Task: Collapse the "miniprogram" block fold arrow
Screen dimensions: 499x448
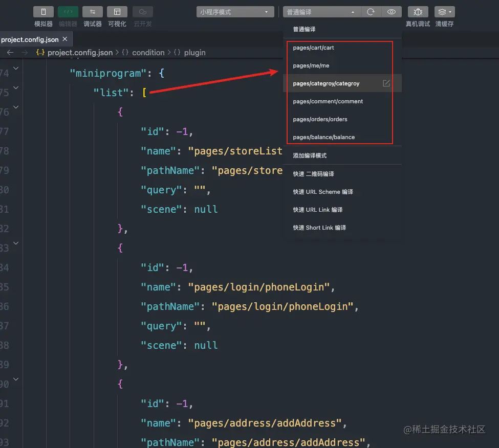Action: coord(16,69)
